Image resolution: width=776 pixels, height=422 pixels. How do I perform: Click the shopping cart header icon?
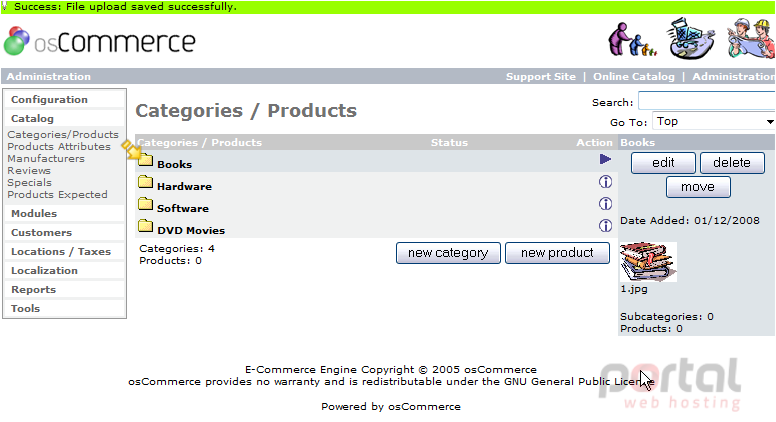click(x=691, y=39)
